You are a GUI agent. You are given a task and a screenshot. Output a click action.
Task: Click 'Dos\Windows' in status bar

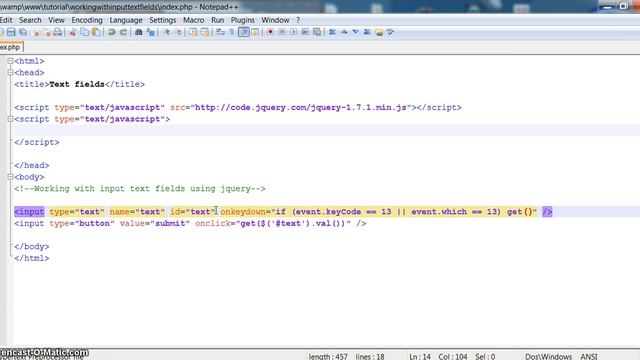point(548,356)
